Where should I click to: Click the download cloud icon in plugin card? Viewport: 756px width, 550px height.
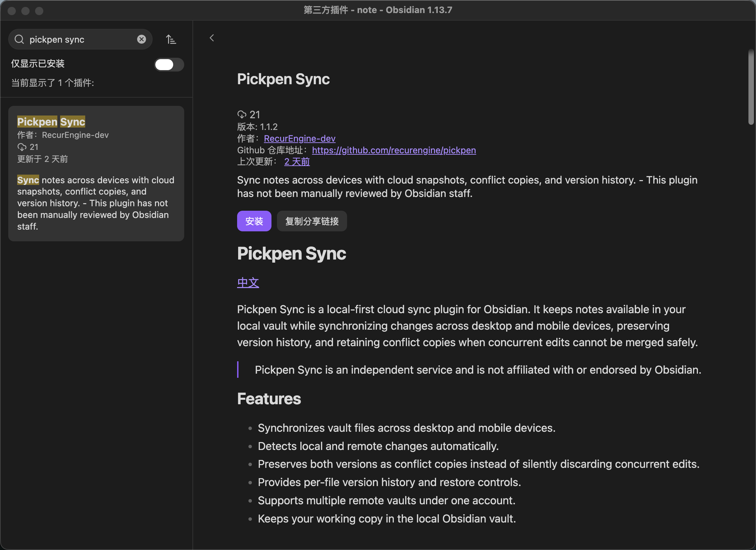coord(22,147)
